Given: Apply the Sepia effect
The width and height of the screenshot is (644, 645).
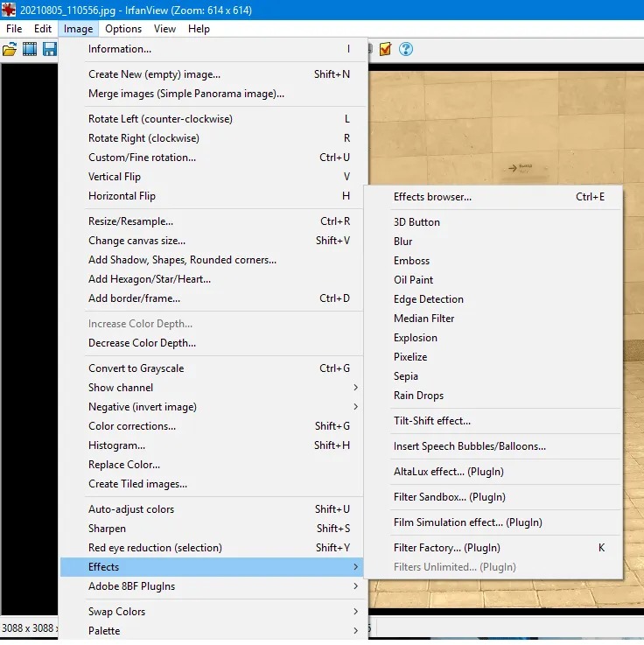Looking at the screenshot, I should (x=493, y=376).
